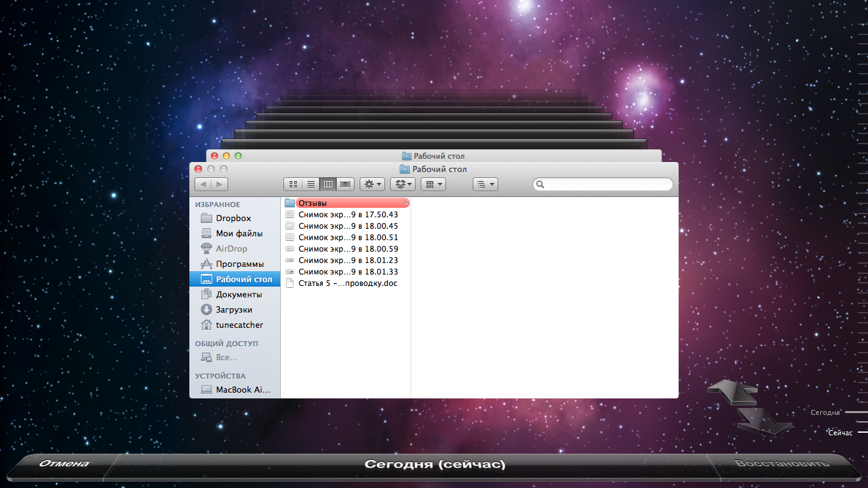Close the front Finder window
Viewport: 868px width, 488px height.
pos(198,169)
